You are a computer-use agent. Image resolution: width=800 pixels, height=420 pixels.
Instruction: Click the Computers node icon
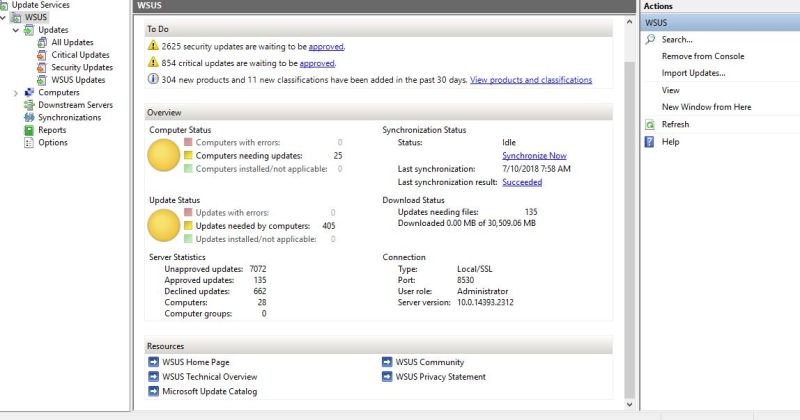tap(29, 92)
